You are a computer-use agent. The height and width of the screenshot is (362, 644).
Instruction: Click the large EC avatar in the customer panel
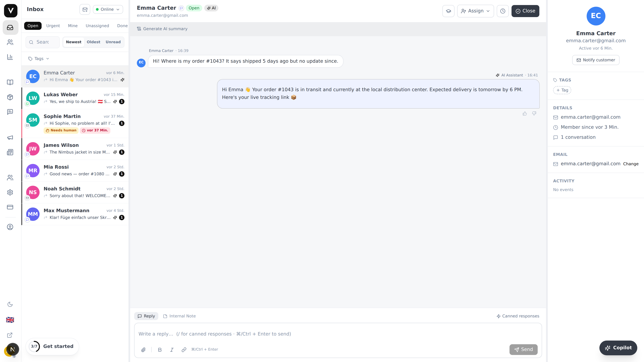coord(596,16)
